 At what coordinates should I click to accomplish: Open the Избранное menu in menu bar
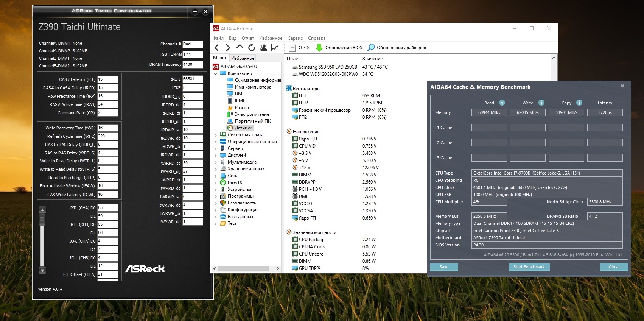click(271, 38)
